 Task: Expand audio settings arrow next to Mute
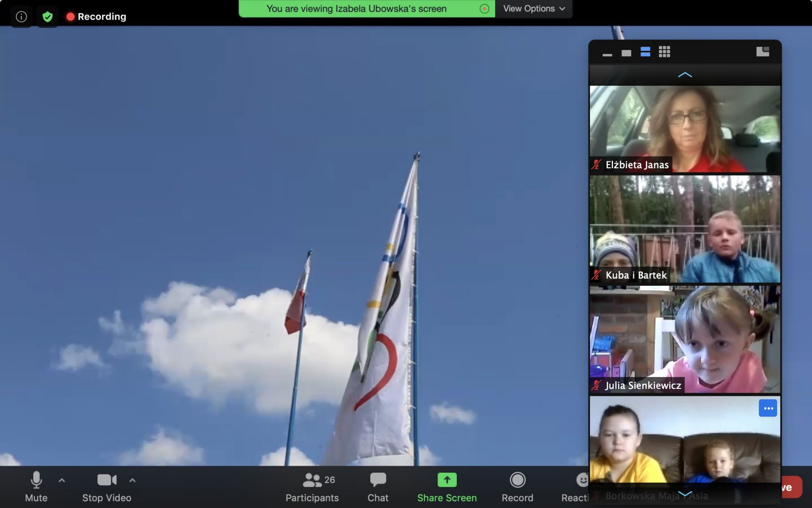(62, 480)
